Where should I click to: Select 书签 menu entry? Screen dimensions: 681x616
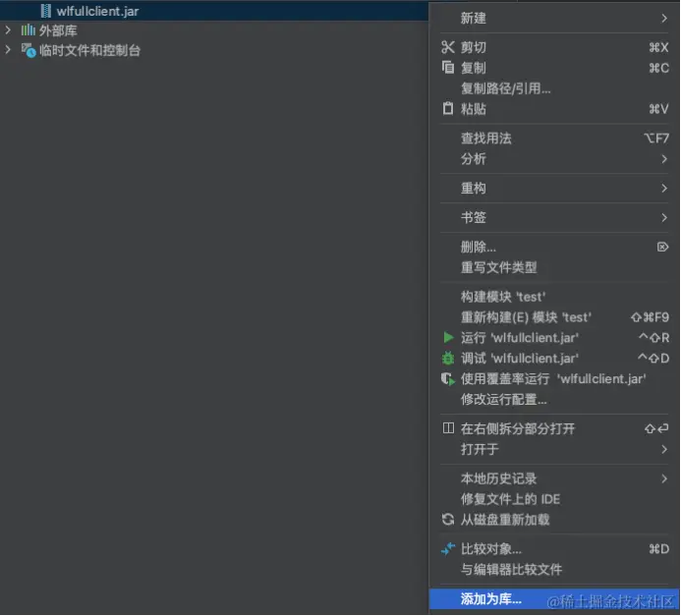tap(554, 217)
